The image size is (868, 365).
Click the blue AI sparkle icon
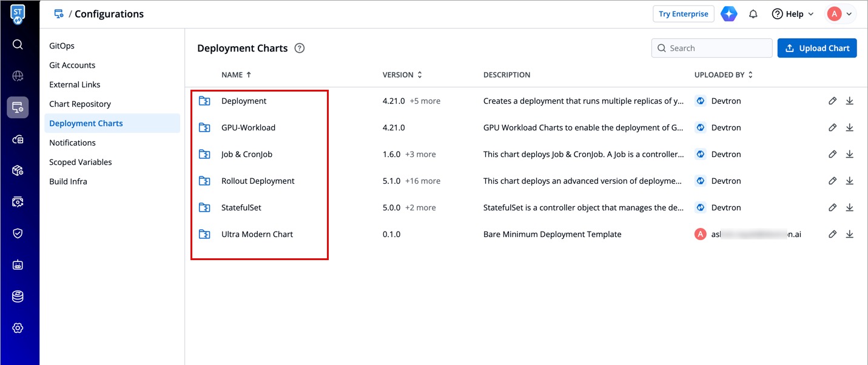[x=729, y=14]
